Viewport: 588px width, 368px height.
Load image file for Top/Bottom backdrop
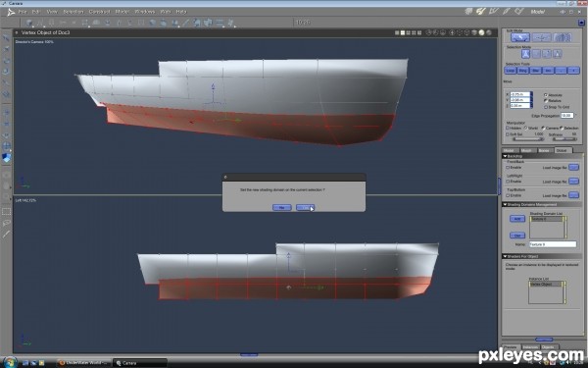coord(573,195)
